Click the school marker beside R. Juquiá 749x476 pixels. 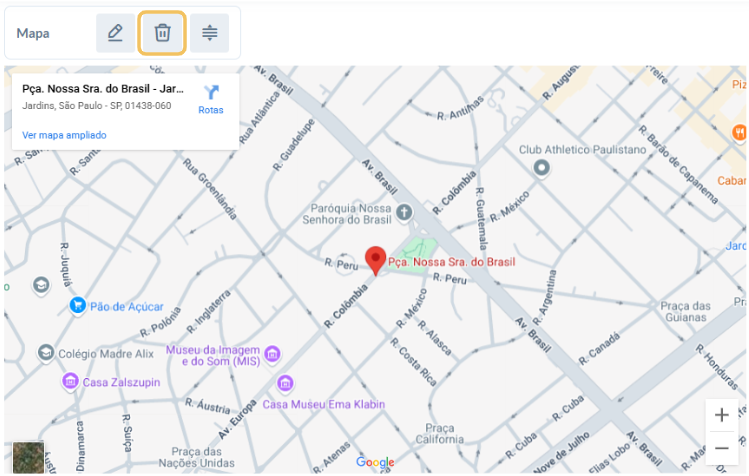tap(41, 285)
